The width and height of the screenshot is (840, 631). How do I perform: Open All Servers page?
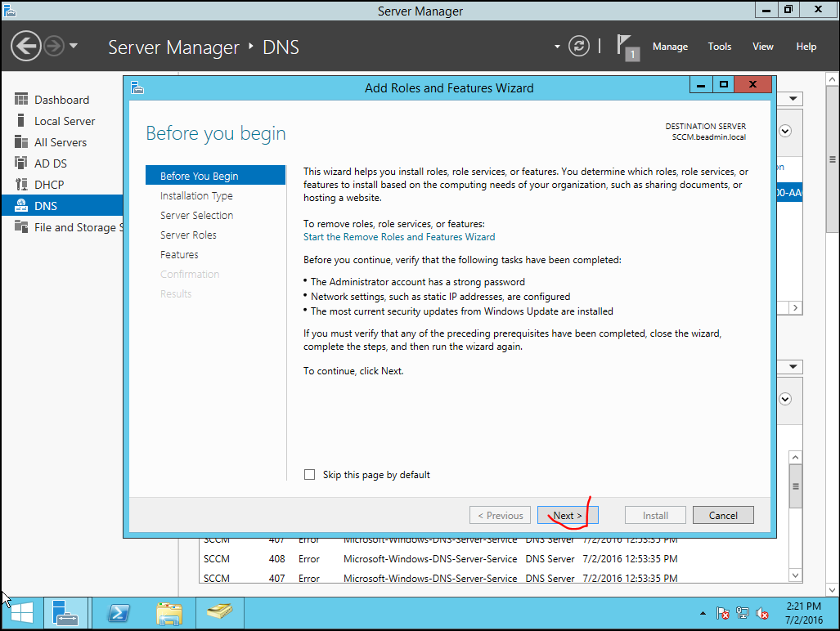tap(62, 142)
